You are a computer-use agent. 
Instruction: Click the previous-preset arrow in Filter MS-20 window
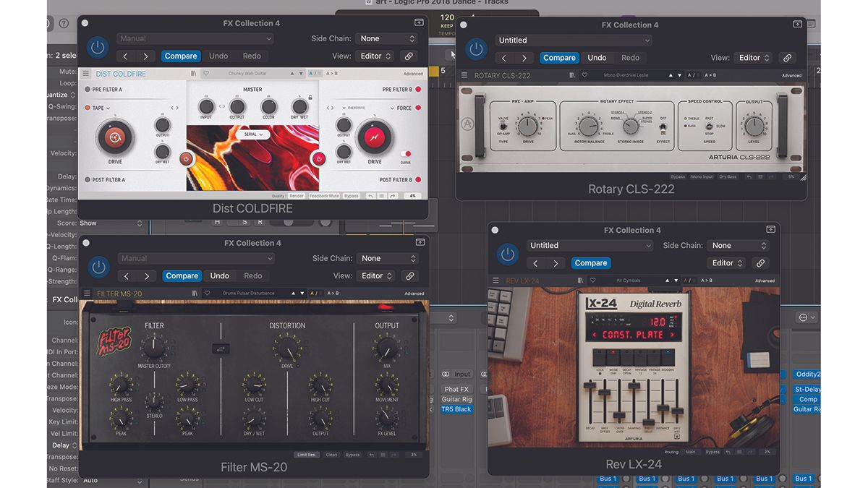(125, 275)
